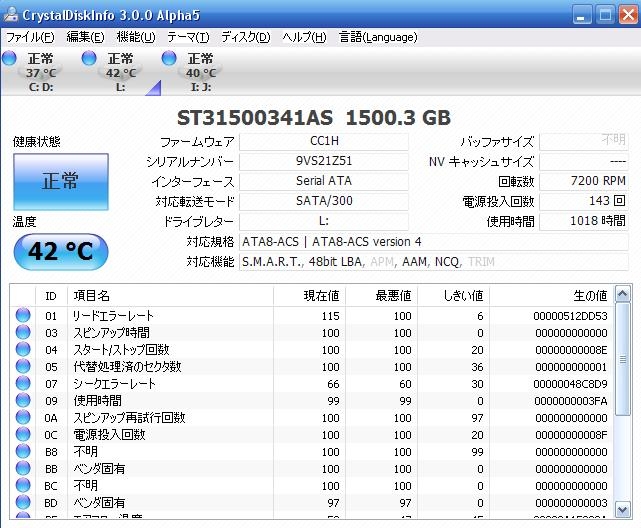Select the C: D: disk at 37 °C

click(x=40, y=72)
